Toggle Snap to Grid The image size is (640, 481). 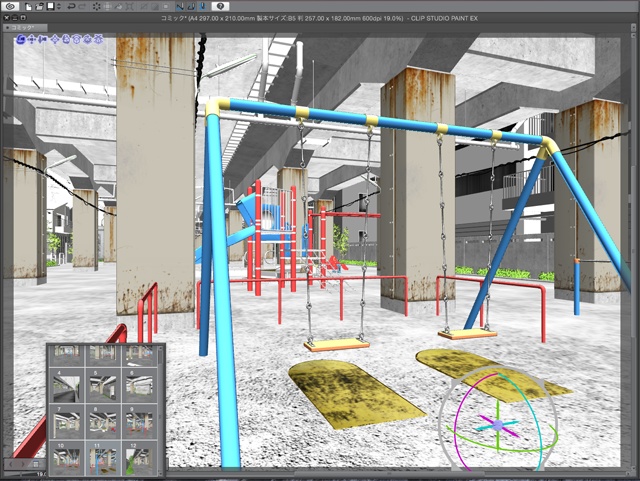tap(203, 7)
